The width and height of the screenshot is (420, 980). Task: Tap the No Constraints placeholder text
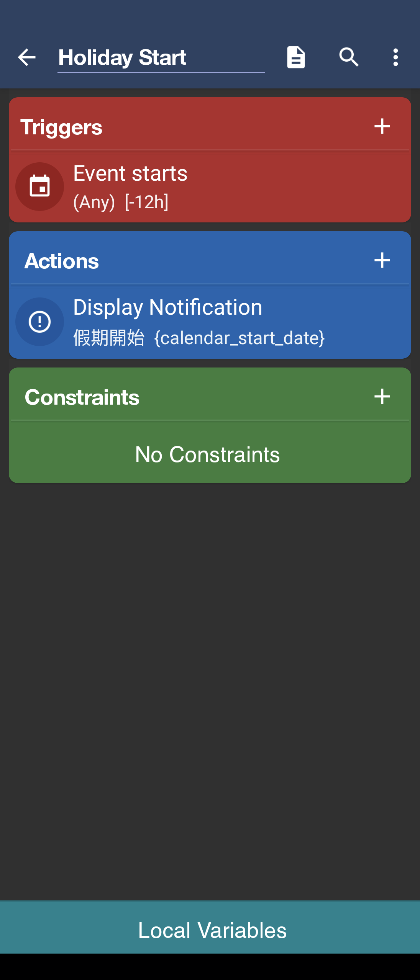click(207, 454)
